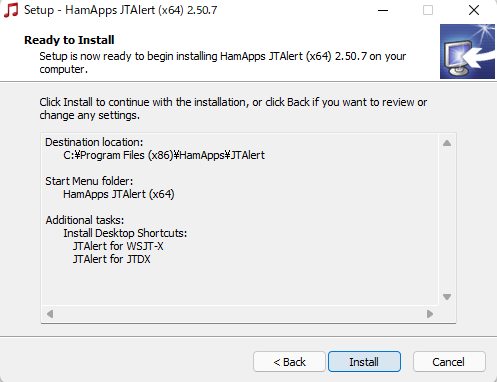
Task: Click the JTAlert music note title icon
Action: (11, 10)
